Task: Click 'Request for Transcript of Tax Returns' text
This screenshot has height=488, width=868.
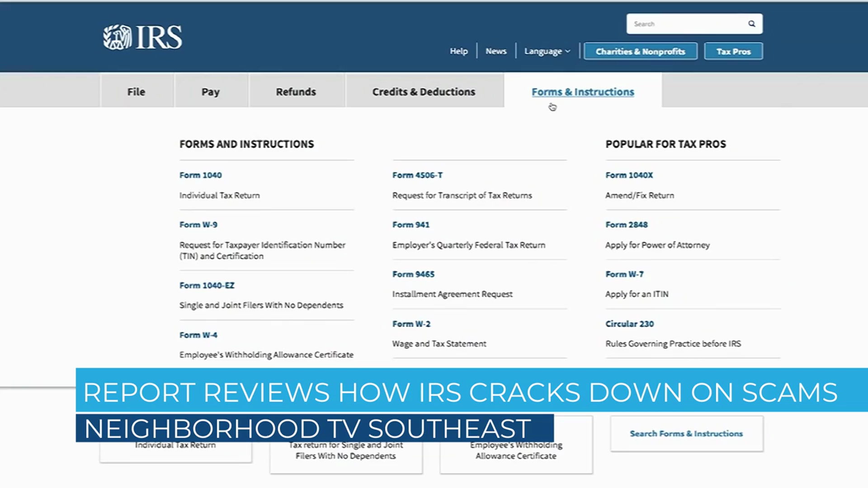Action: point(462,196)
